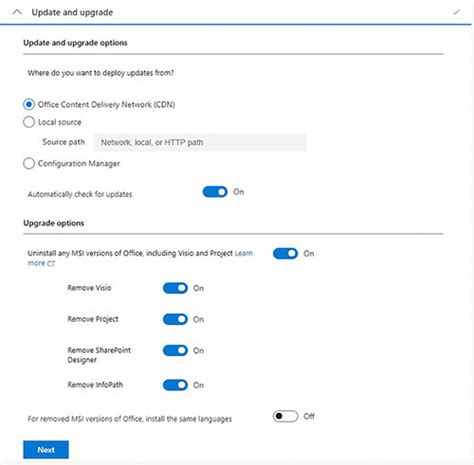Click the external link icon beside more

pyautogui.click(x=51, y=263)
